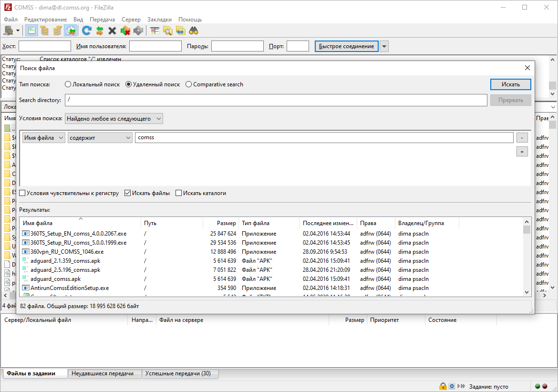Click the Быстрое соединение button
This screenshot has height=392, width=558.
click(346, 46)
